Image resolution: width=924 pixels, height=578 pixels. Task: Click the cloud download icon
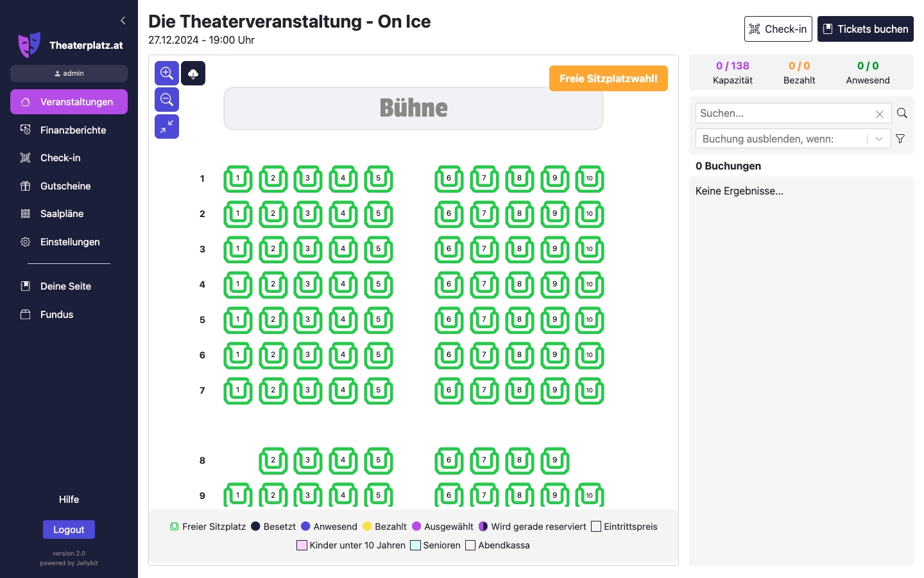pos(193,73)
